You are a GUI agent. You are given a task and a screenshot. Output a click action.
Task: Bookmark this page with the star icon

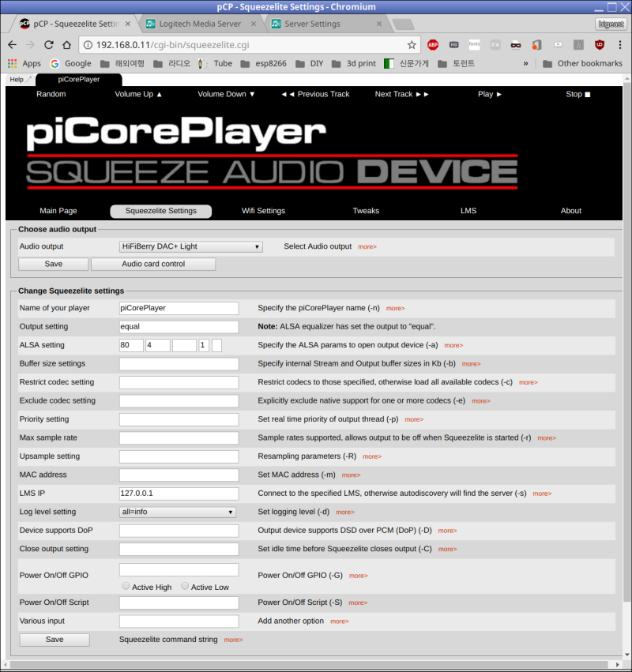412,44
